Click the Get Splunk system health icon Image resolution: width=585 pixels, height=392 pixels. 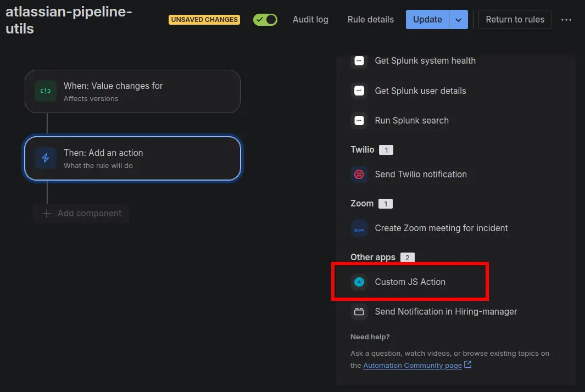tap(359, 61)
